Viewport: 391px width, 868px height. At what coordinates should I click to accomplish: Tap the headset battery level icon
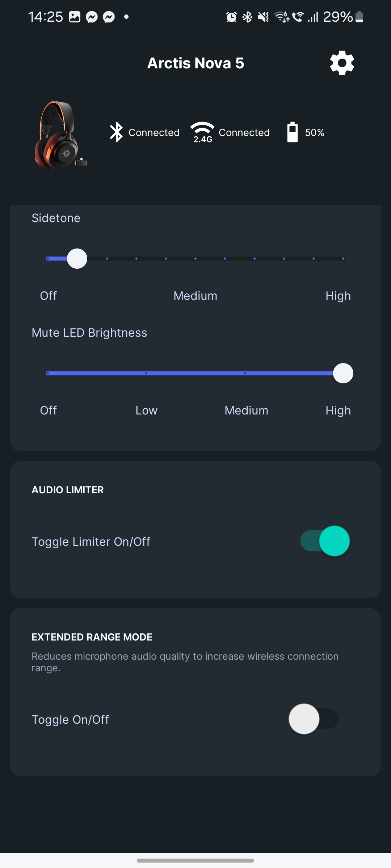point(292,132)
